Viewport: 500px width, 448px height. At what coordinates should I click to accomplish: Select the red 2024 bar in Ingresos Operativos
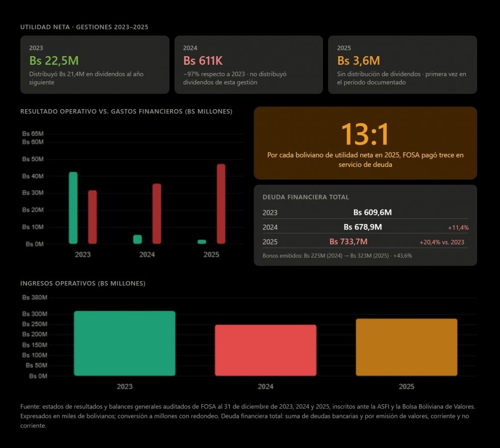(265, 350)
